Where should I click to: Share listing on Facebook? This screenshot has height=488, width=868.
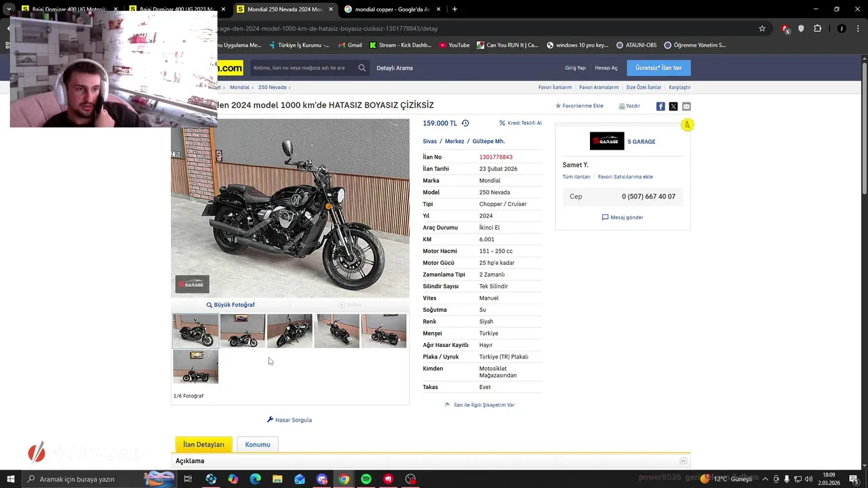pos(660,106)
